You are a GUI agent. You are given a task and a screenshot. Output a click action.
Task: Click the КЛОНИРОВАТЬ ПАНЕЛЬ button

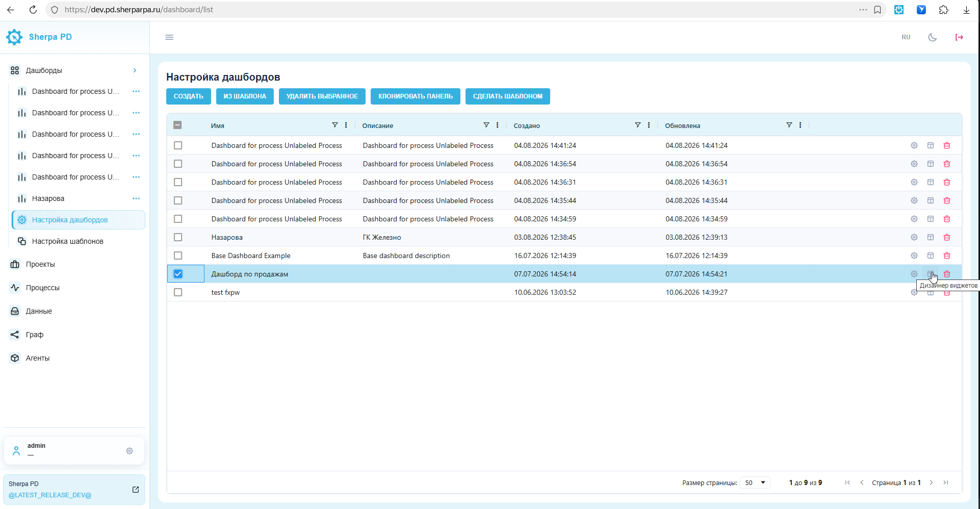(416, 96)
